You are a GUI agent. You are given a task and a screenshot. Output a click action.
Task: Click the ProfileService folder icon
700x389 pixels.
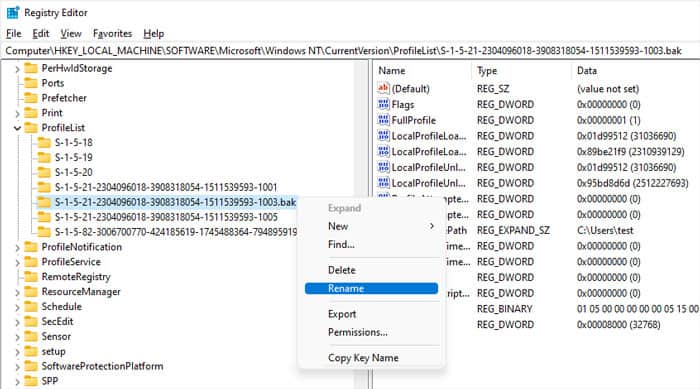[x=31, y=262]
